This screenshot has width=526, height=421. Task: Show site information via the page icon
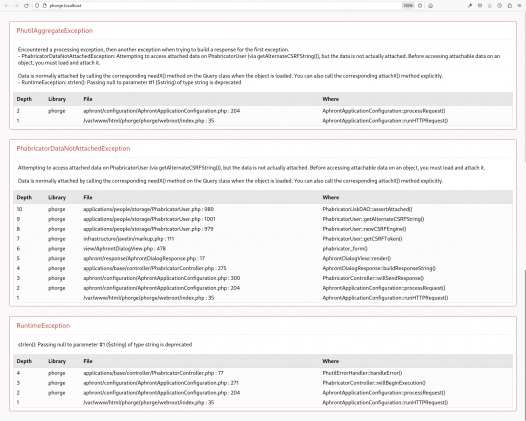click(45, 6)
